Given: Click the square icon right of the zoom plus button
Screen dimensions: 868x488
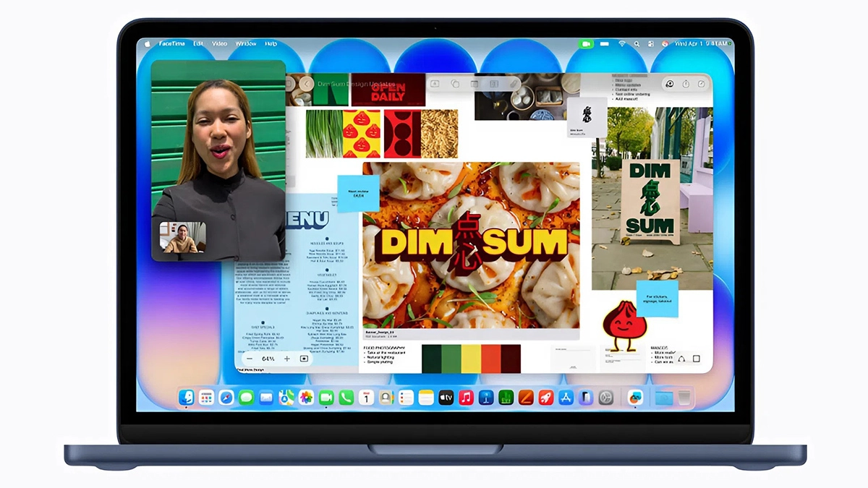Looking at the screenshot, I should coord(304,359).
